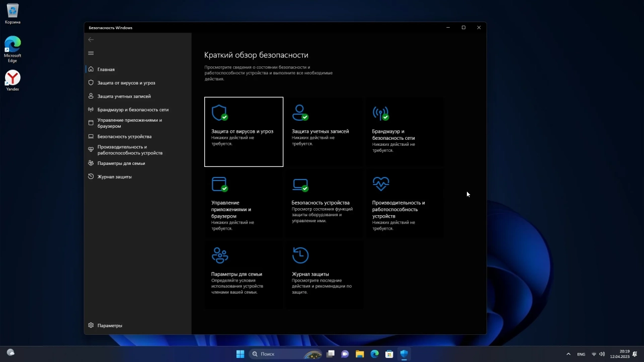Select Управление приложениями и браузером in sidebar
644x362 pixels.
click(138, 123)
